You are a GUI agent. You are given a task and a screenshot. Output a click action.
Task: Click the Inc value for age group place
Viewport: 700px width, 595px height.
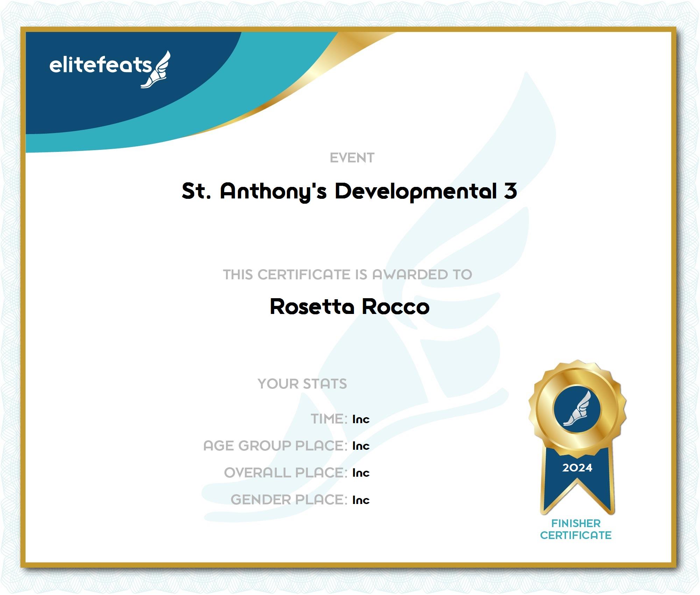[x=361, y=446]
